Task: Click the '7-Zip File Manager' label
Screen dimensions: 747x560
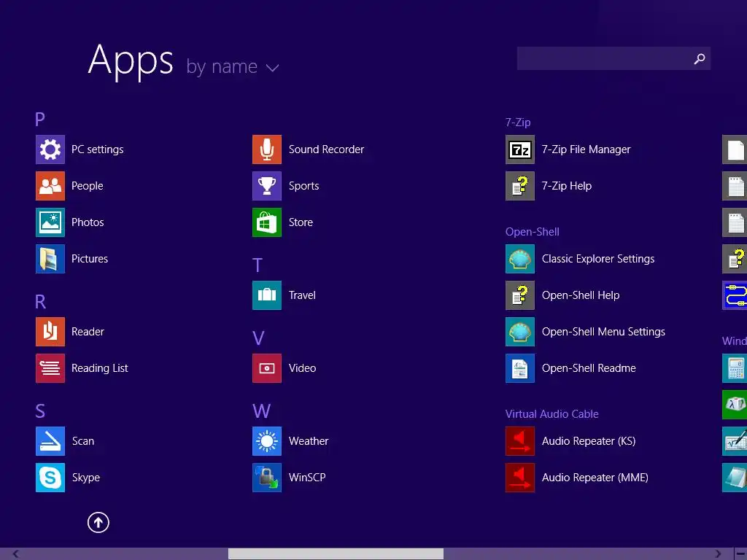Action: point(586,149)
